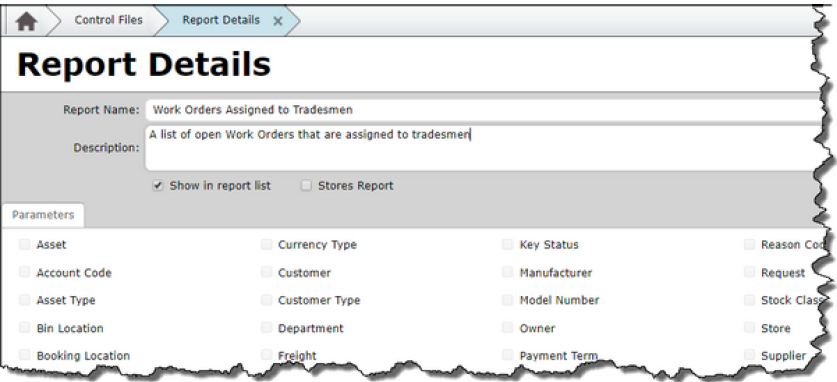The height and width of the screenshot is (382, 837).
Task: Click the Report Details page heading
Action: (x=144, y=65)
